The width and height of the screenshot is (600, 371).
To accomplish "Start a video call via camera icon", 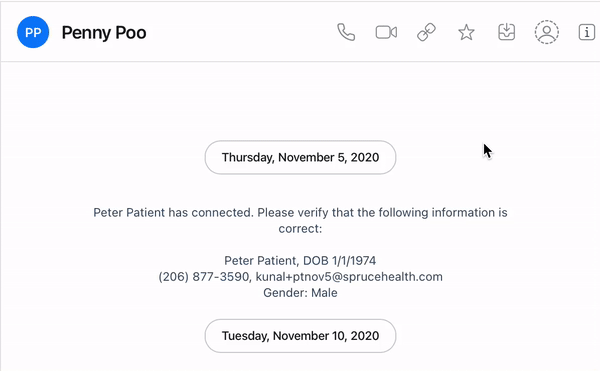I will [x=386, y=32].
